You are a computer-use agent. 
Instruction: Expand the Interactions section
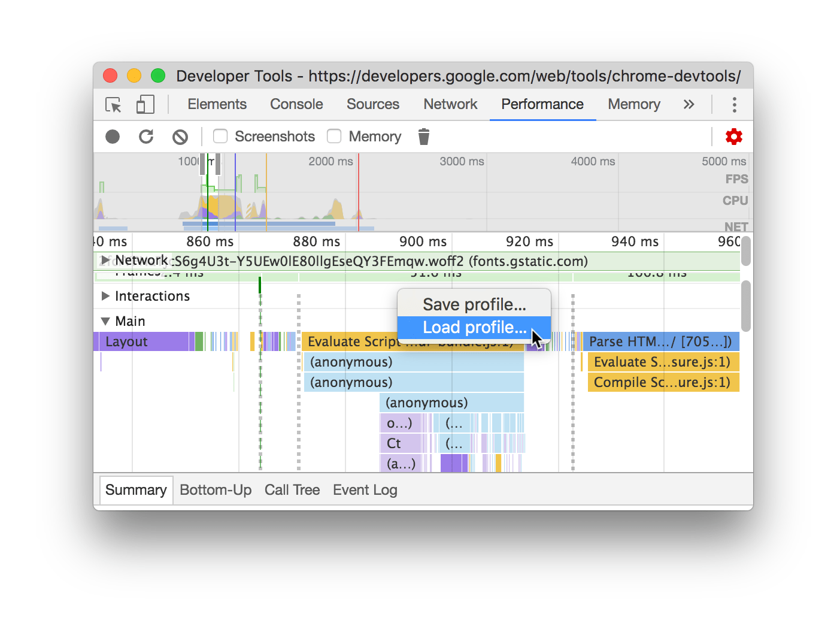point(105,296)
